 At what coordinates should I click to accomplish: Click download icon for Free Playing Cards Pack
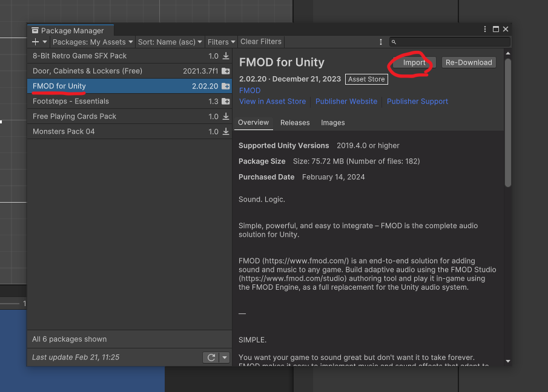226,116
